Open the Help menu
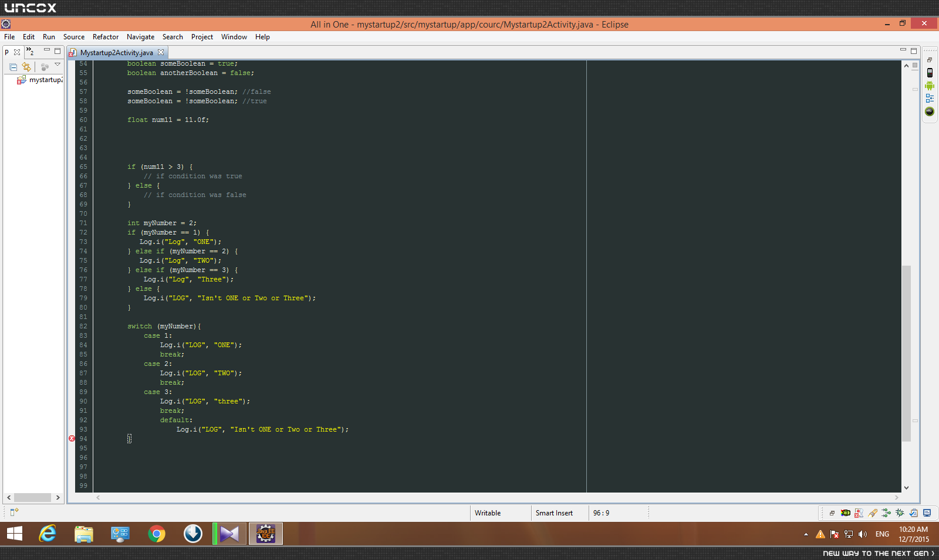Viewport: 939px width, 560px height. tap(262, 37)
